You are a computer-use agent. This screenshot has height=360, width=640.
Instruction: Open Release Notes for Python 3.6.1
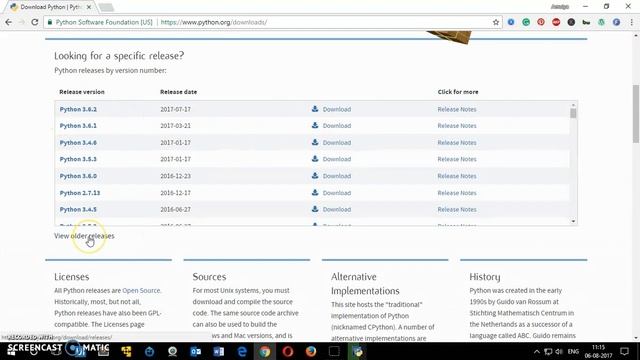click(x=457, y=126)
